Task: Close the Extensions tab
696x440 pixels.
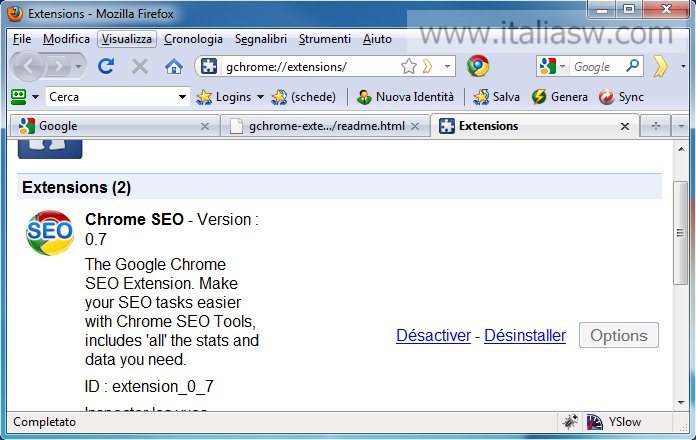Action: tap(625, 127)
